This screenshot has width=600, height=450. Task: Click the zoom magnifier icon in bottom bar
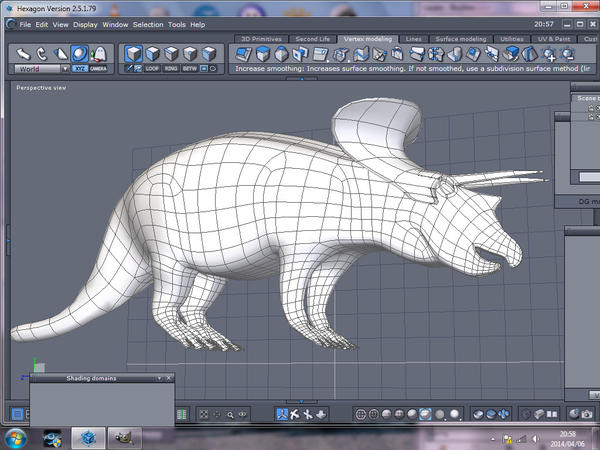point(230,414)
